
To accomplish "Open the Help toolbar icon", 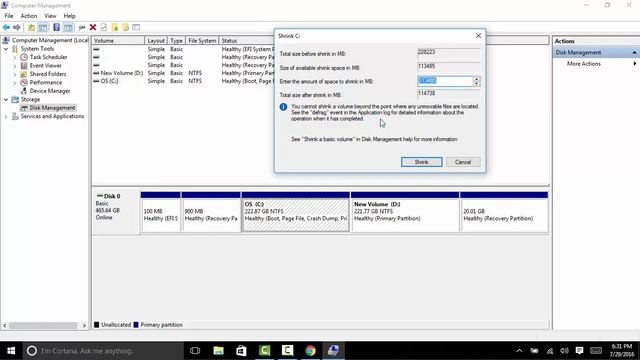I will (56, 27).
